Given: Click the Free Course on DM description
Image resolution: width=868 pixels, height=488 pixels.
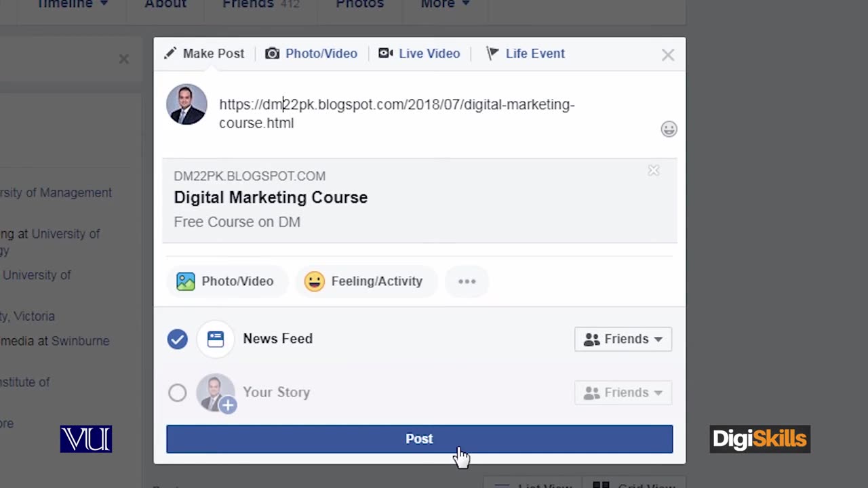Looking at the screenshot, I should [237, 222].
